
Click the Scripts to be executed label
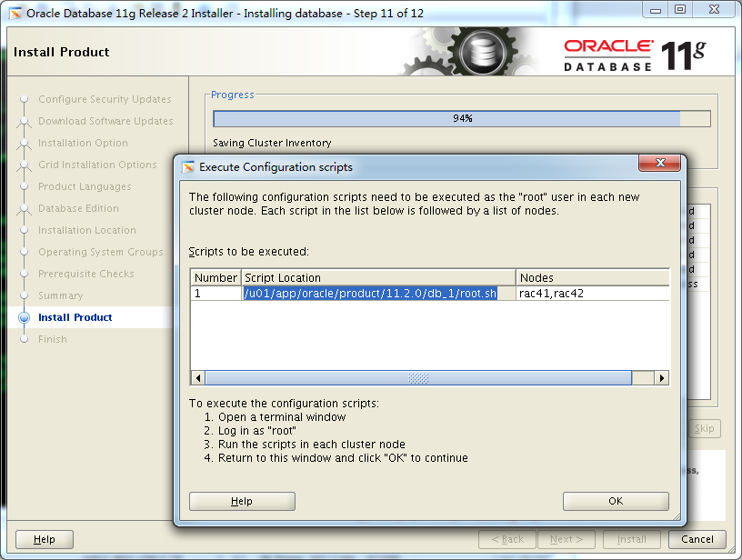tap(249, 252)
